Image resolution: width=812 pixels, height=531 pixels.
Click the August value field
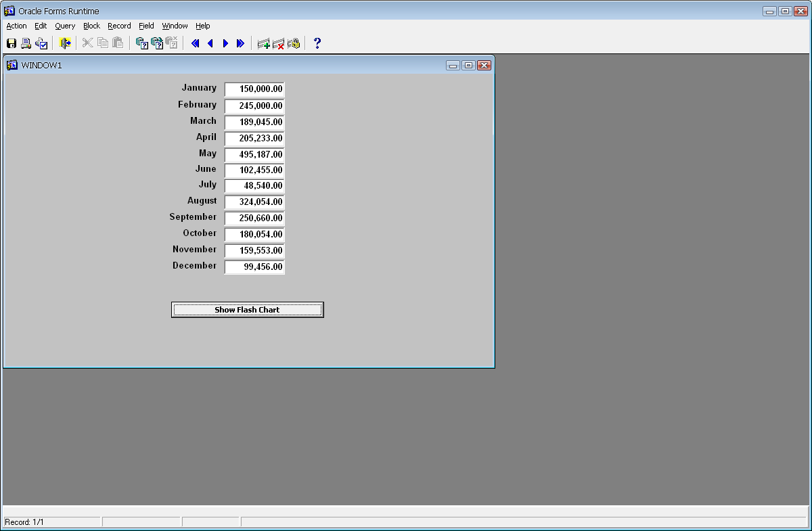click(254, 202)
